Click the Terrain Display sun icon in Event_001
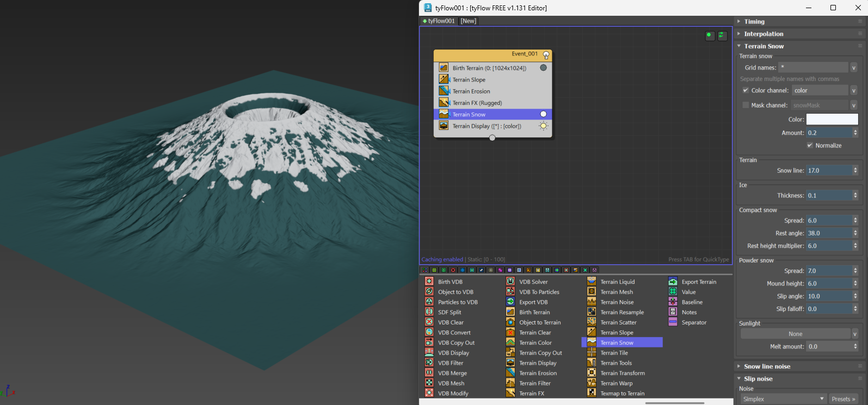 (543, 126)
